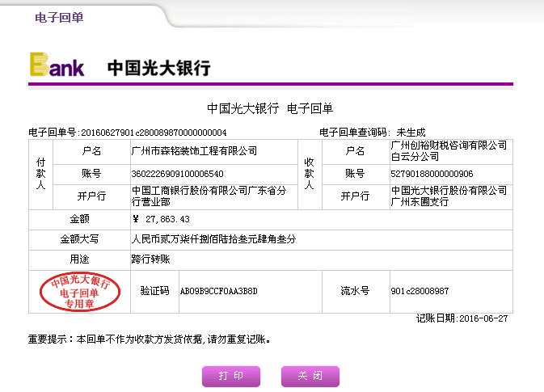Click the 验证码 label cell

point(154,291)
